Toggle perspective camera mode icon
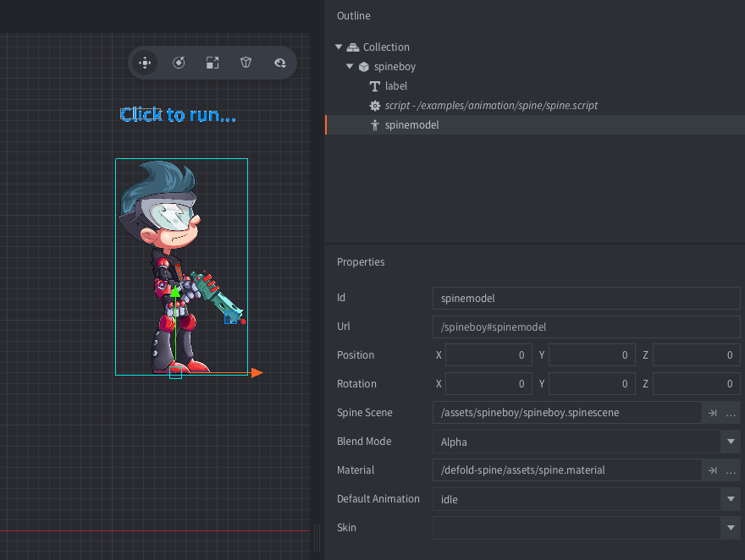Image resolution: width=745 pixels, height=560 pixels. [246, 63]
